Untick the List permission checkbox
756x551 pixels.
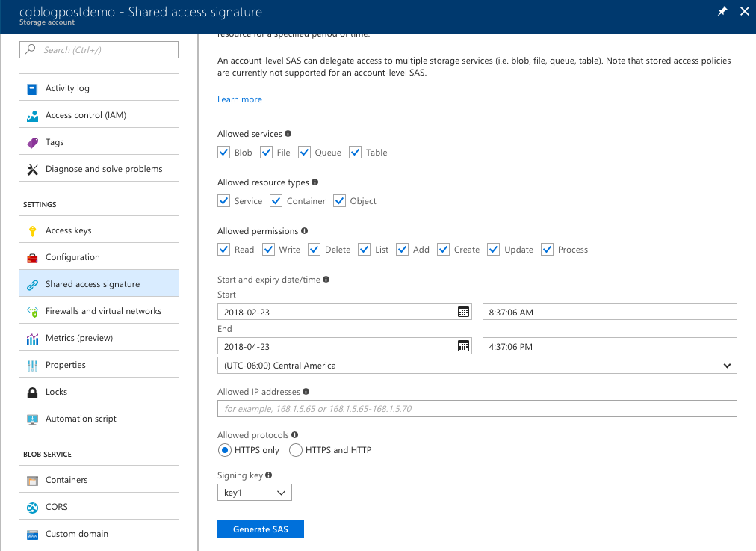click(365, 250)
